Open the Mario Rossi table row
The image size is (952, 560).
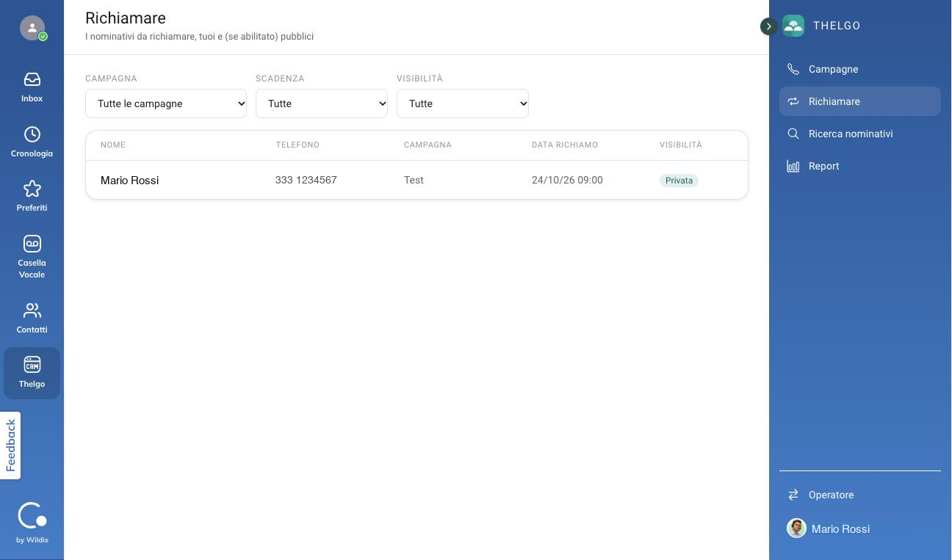tap(416, 180)
